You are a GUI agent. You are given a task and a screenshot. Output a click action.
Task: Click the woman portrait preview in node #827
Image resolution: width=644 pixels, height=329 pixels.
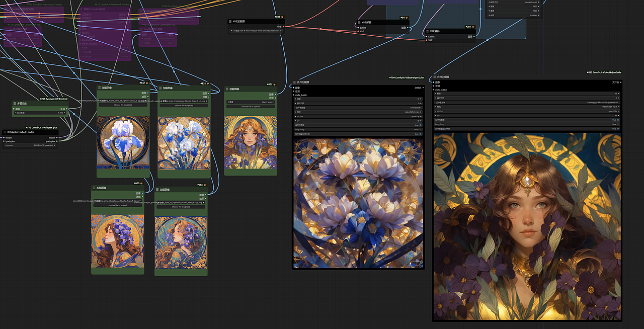[250, 142]
